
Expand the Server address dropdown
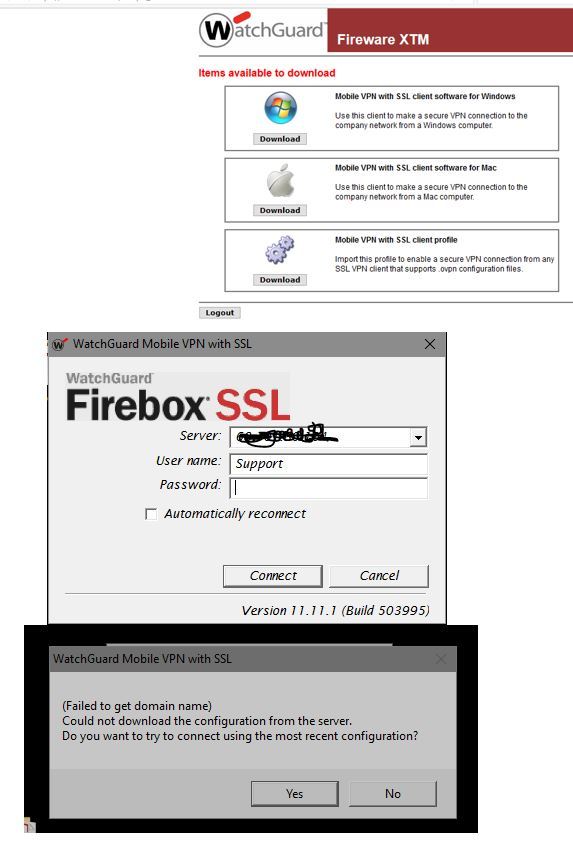pos(418,437)
